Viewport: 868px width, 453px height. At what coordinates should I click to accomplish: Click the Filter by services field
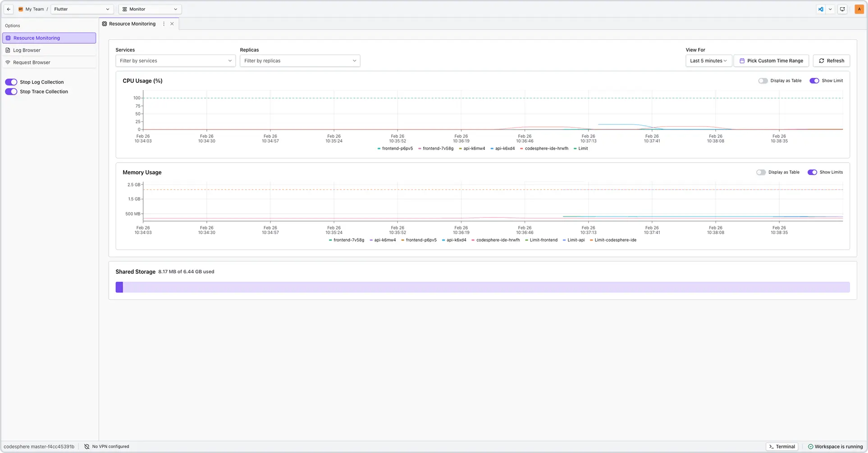pyautogui.click(x=175, y=60)
